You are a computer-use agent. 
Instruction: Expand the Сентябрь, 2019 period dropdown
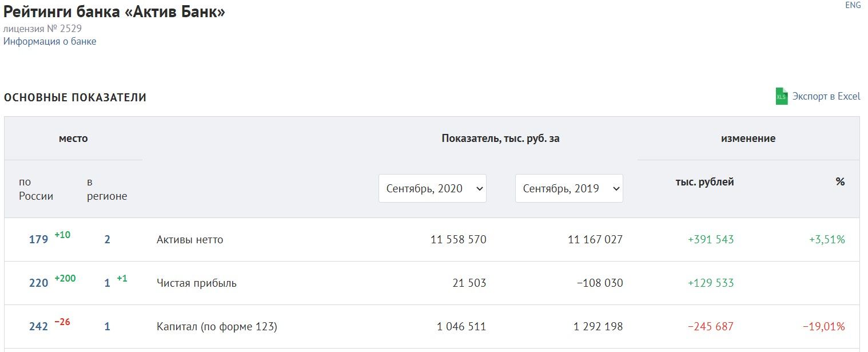tap(569, 188)
